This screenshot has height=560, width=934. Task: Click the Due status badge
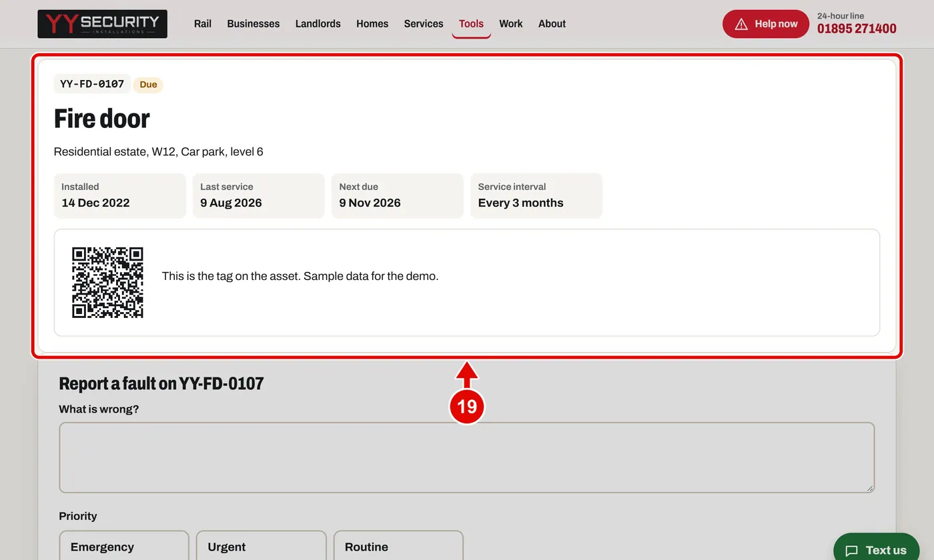148,85
